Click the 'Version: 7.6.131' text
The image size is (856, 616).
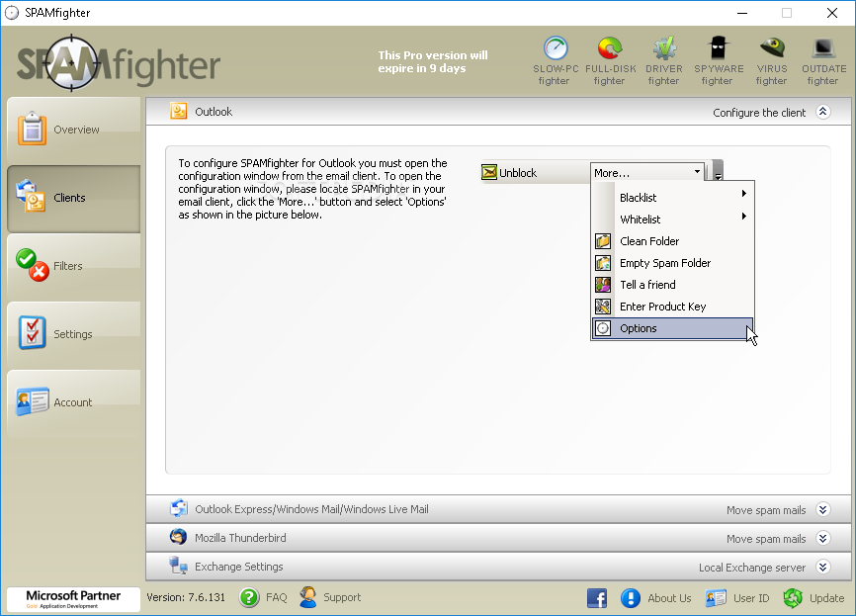coord(186,597)
